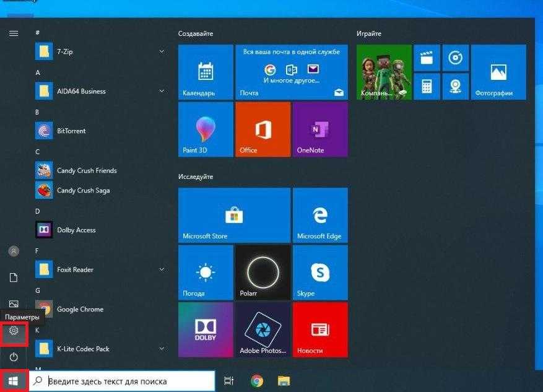Launch the Office tile
Image resolution: width=543 pixels, height=392 pixels.
(x=263, y=129)
